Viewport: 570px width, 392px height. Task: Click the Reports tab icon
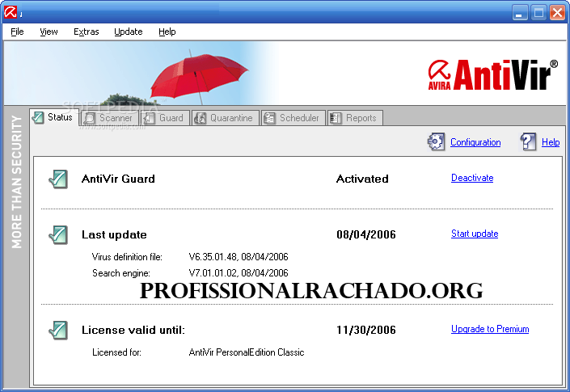[336, 118]
